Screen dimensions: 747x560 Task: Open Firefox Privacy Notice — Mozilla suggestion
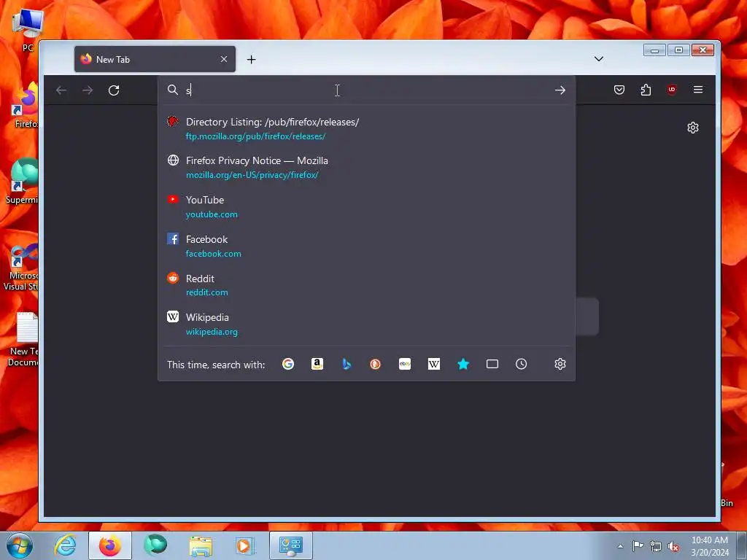click(x=366, y=168)
